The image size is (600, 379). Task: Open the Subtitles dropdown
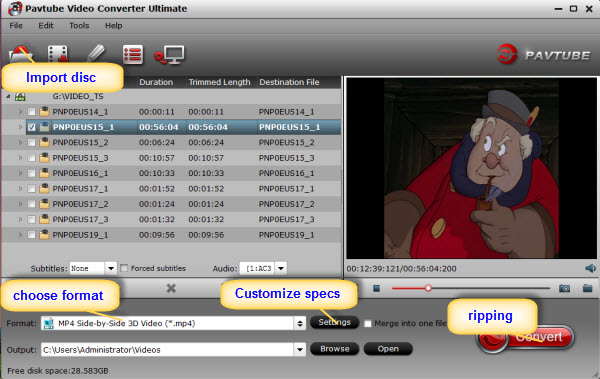(111, 268)
